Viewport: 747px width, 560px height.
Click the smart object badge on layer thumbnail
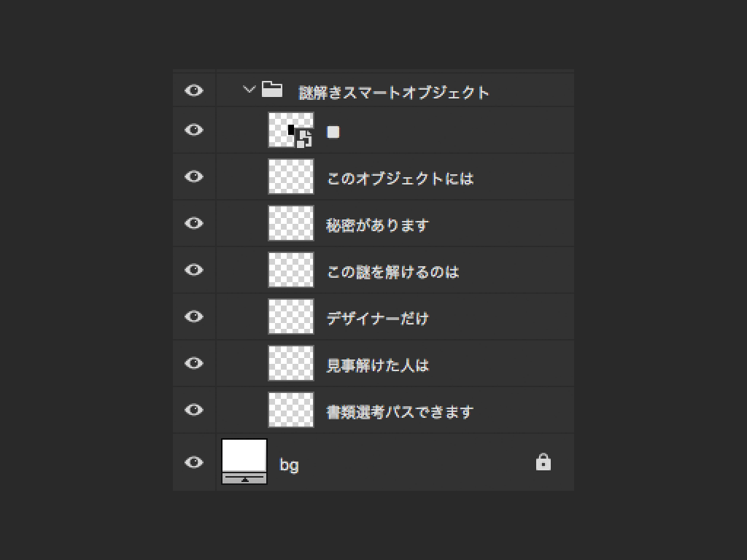304,138
